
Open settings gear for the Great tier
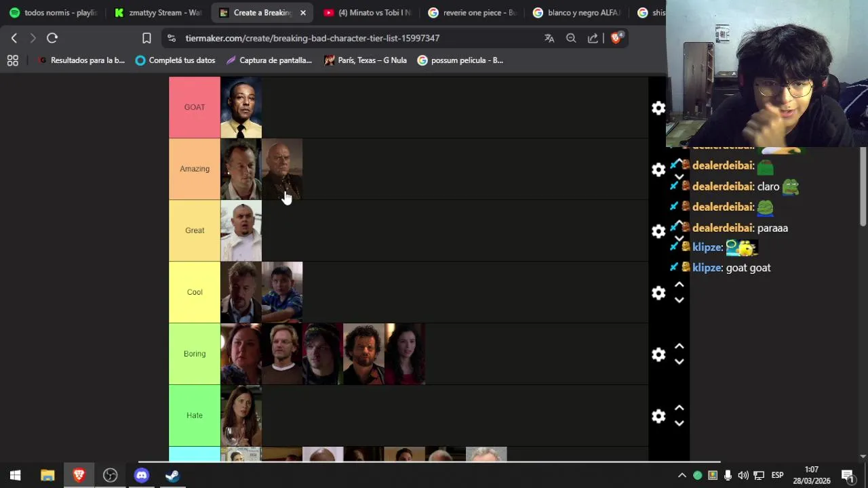point(658,231)
